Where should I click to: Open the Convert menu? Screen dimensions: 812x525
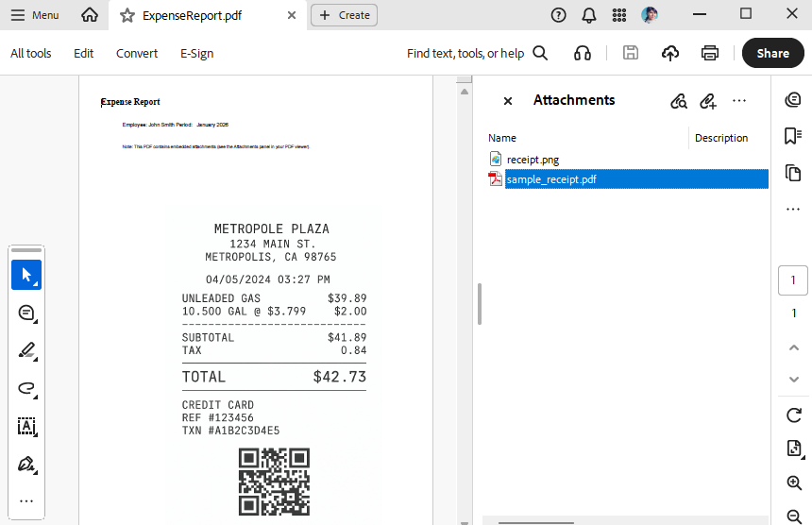tap(137, 53)
